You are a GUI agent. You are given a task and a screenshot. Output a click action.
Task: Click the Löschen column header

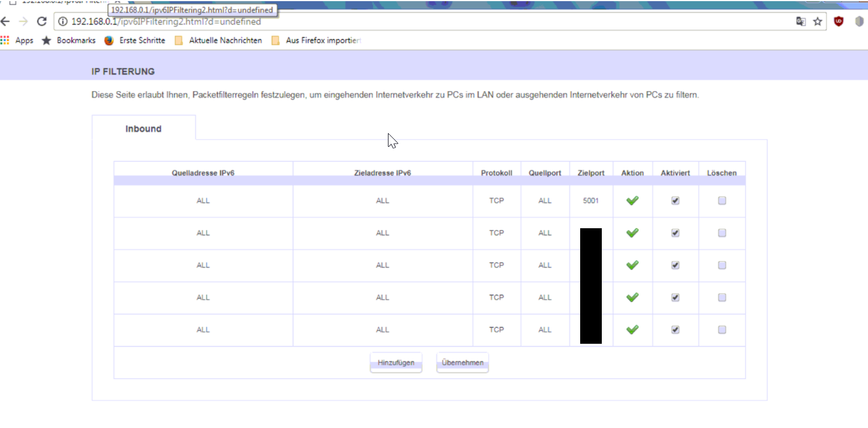[x=722, y=173]
